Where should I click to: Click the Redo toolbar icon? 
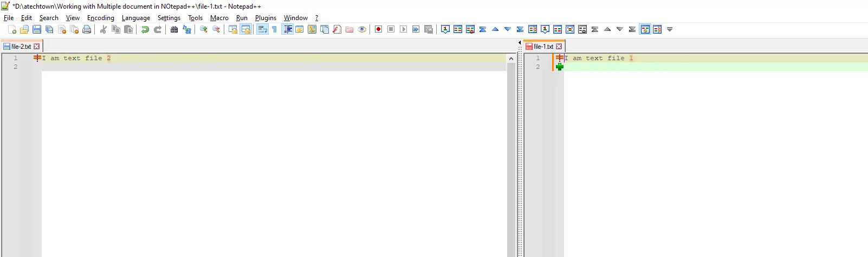click(158, 29)
